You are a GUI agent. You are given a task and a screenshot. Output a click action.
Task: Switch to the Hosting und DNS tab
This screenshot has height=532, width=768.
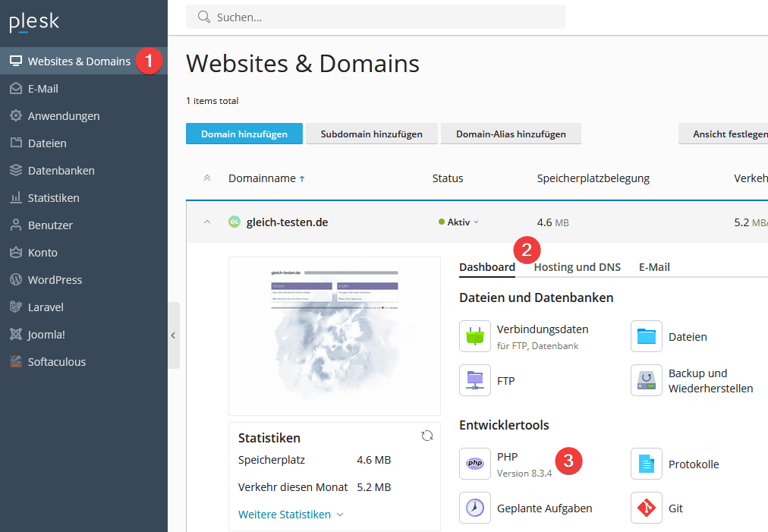(577, 267)
